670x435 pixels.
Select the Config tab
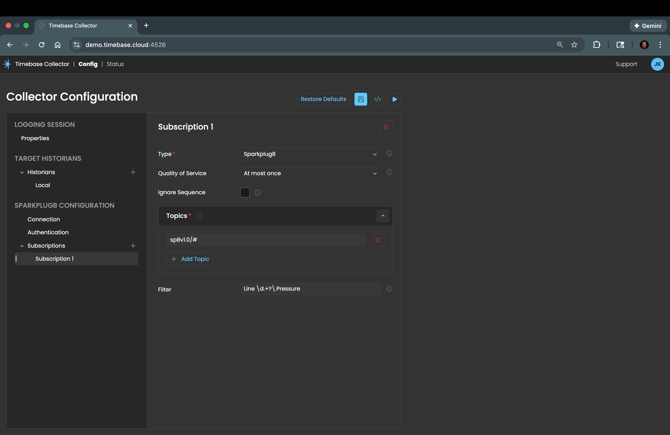(x=88, y=64)
